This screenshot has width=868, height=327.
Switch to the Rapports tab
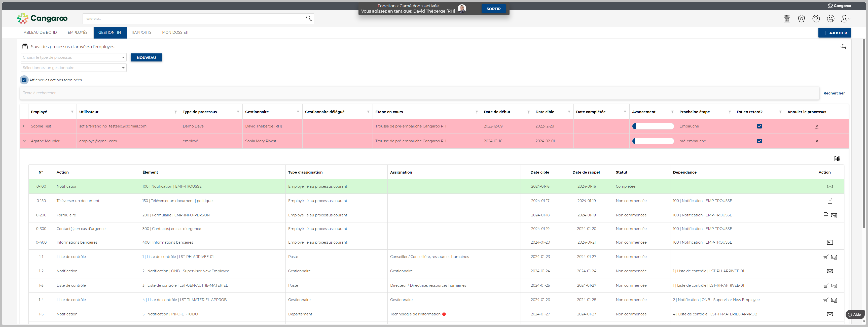[141, 33]
